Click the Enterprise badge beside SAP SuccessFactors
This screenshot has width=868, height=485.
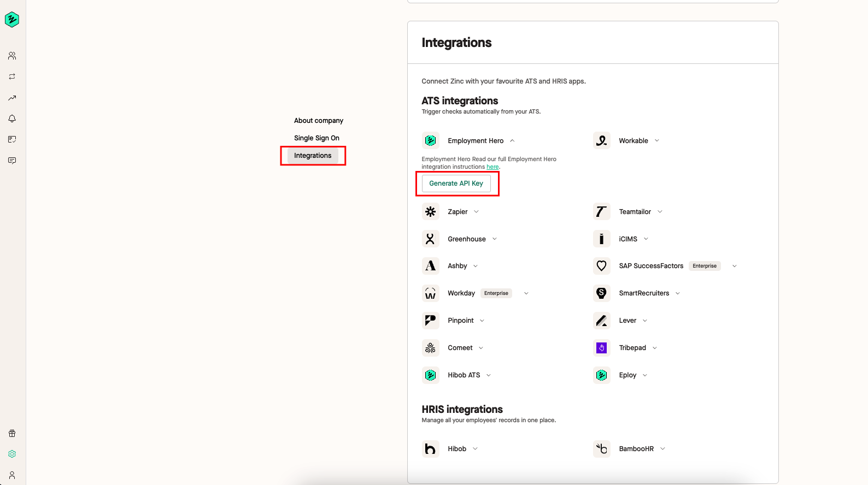[705, 266]
